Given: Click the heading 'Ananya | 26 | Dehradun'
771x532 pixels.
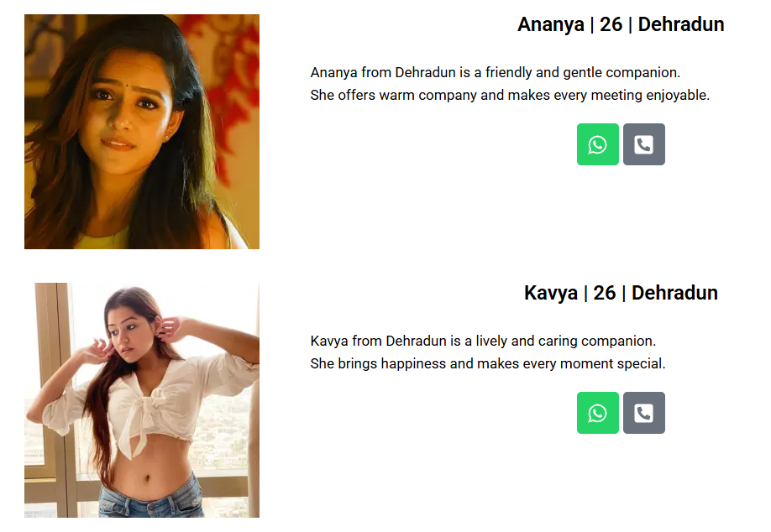Looking at the screenshot, I should [x=621, y=24].
